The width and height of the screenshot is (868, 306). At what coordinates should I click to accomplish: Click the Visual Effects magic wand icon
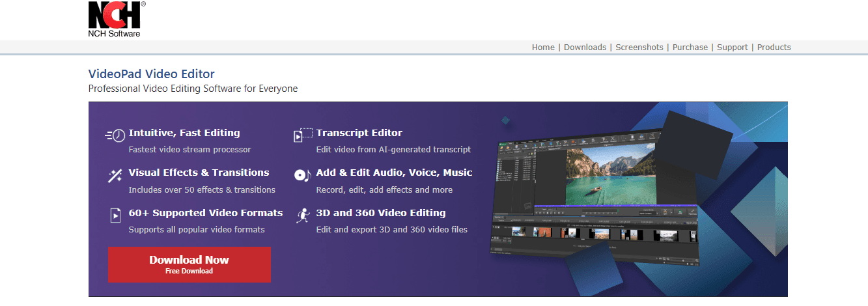pyautogui.click(x=115, y=175)
